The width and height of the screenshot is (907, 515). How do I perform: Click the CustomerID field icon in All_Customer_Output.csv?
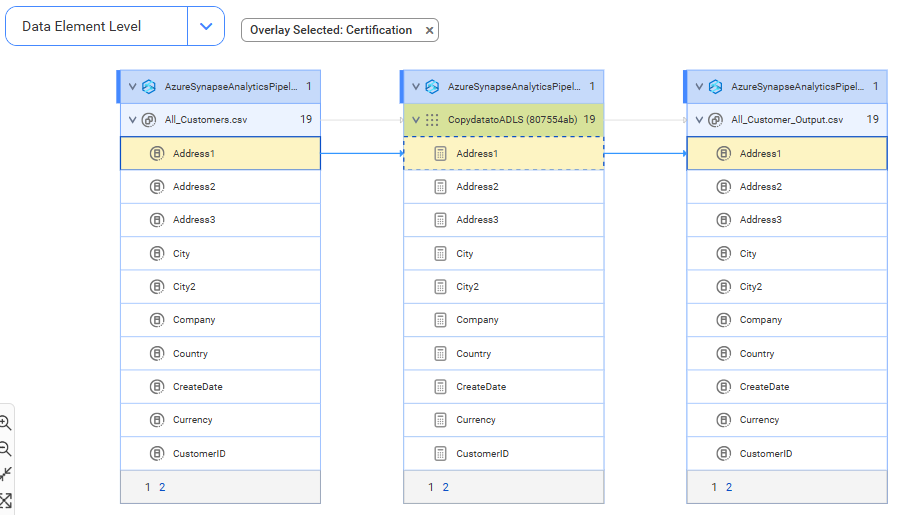click(724, 454)
